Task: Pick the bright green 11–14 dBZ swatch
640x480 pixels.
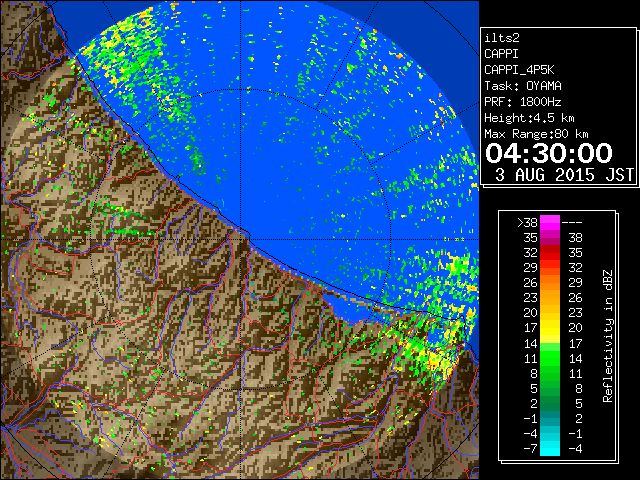Action: click(x=550, y=358)
